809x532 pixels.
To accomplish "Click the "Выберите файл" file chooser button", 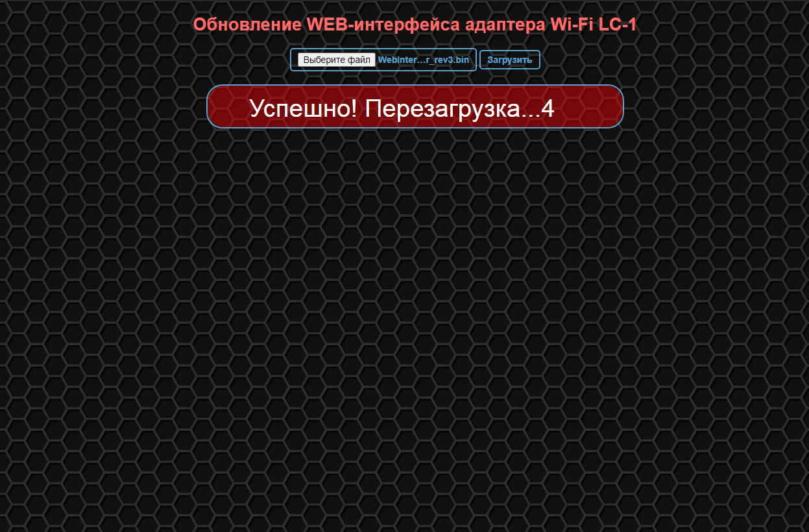I will (337, 60).
